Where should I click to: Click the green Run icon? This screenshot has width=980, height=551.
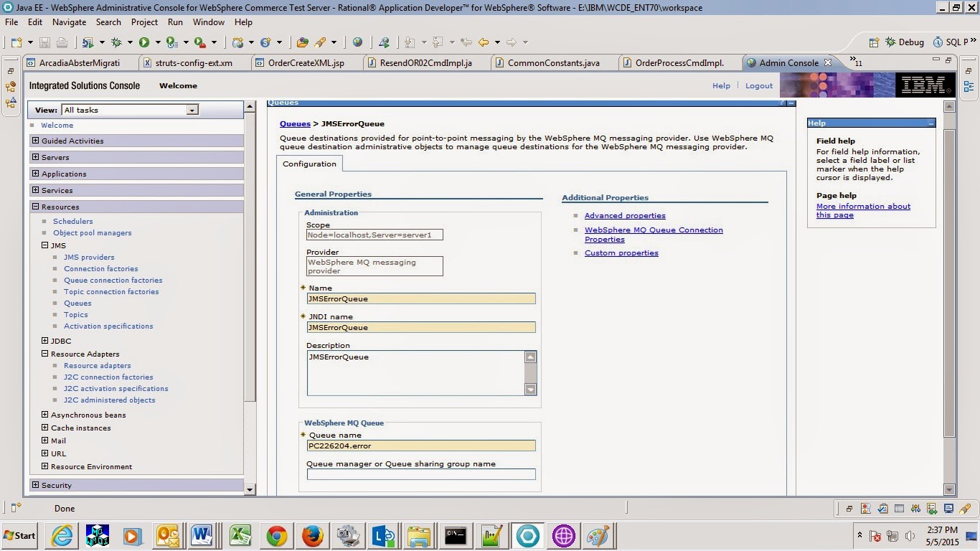(x=143, y=42)
